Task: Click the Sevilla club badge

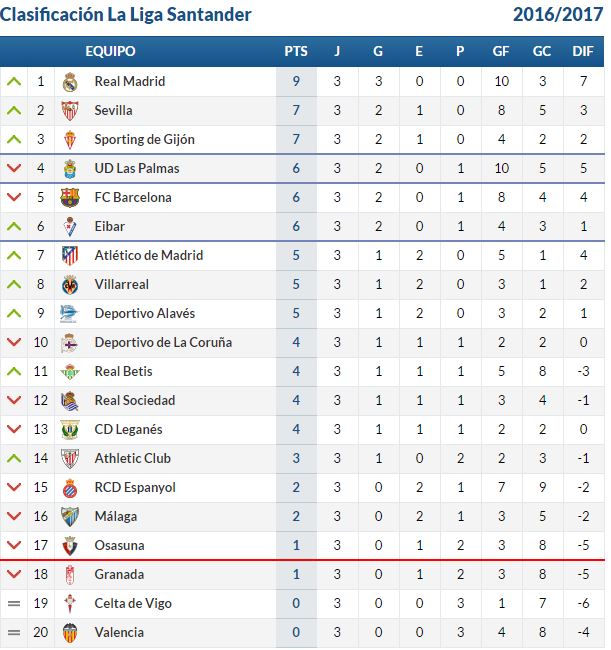Action: [70, 111]
